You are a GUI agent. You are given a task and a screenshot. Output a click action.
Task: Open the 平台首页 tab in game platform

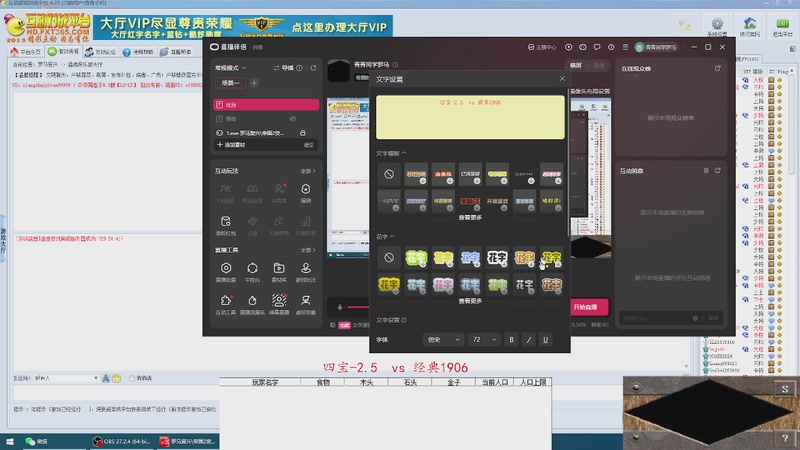[x=27, y=52]
